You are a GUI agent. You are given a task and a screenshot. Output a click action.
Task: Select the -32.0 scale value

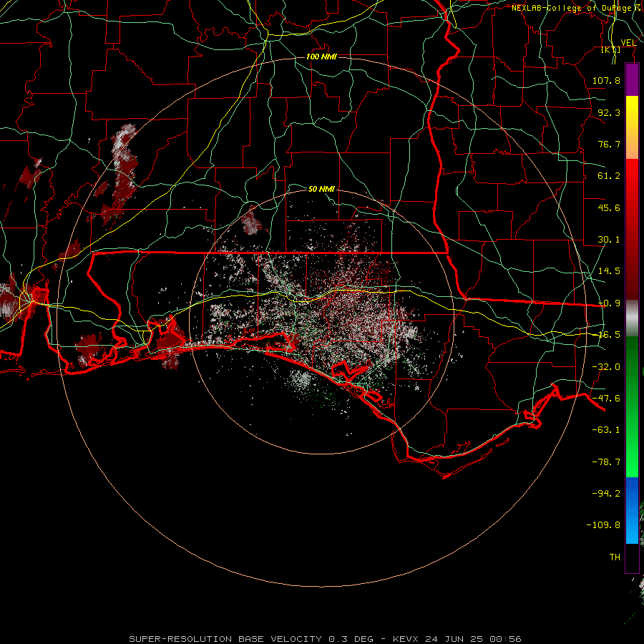606,367
